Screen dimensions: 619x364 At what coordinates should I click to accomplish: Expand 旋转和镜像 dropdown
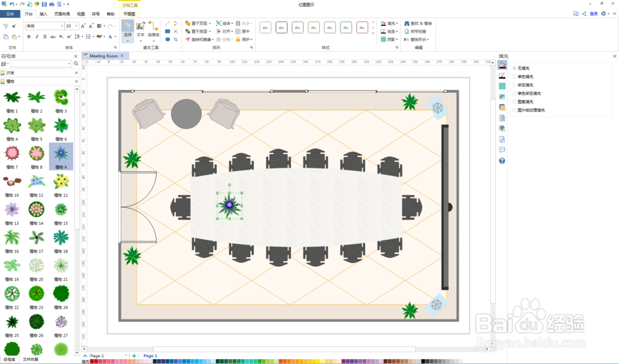tap(213, 40)
